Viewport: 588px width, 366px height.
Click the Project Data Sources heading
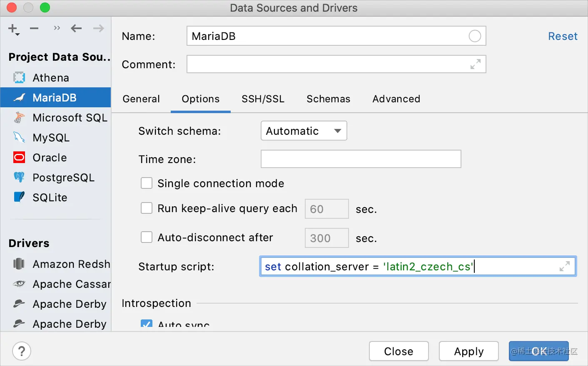click(60, 57)
